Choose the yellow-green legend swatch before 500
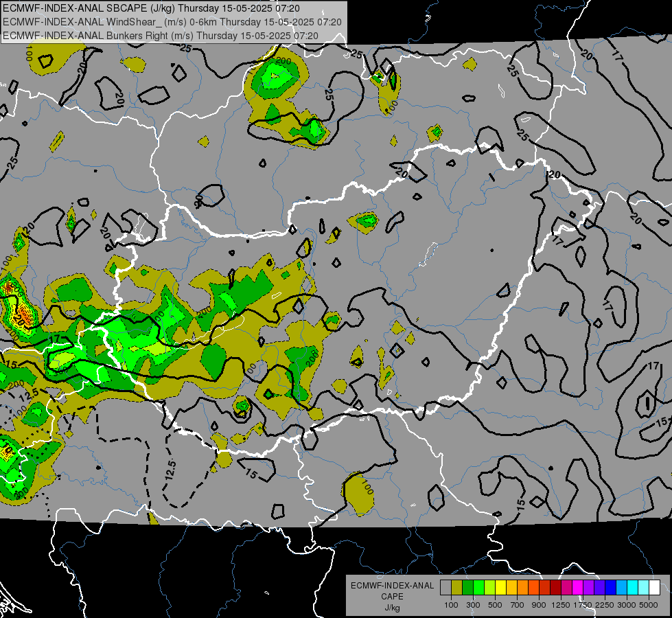 point(490,587)
